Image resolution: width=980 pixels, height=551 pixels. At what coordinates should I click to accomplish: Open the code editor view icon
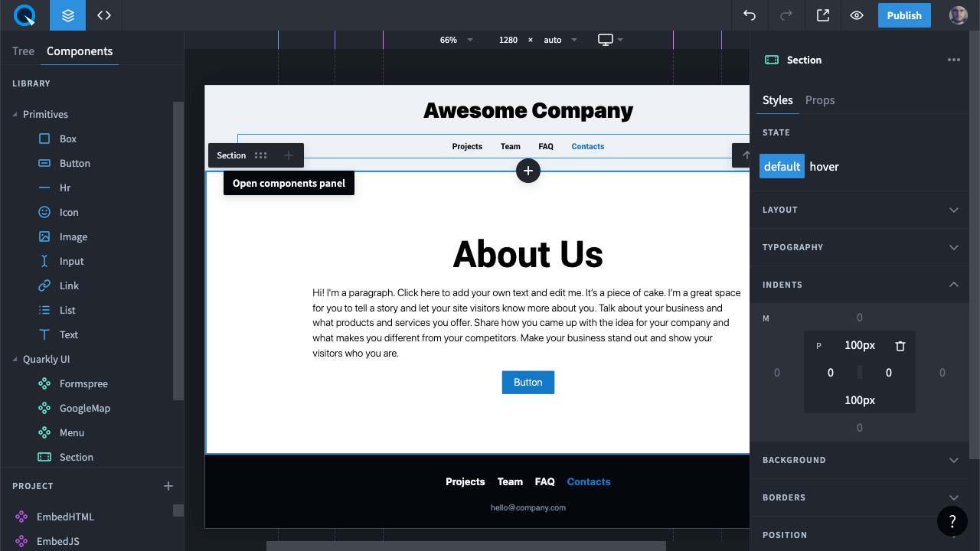(104, 15)
